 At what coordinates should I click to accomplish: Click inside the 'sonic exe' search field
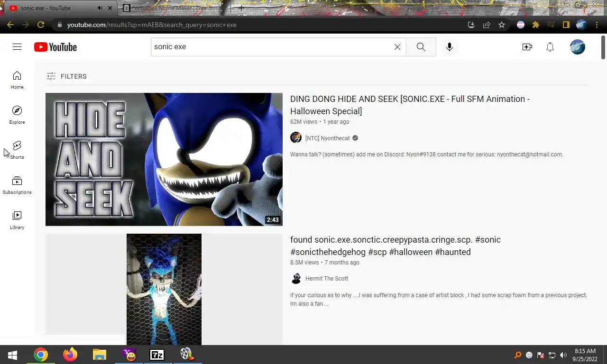[273, 47]
